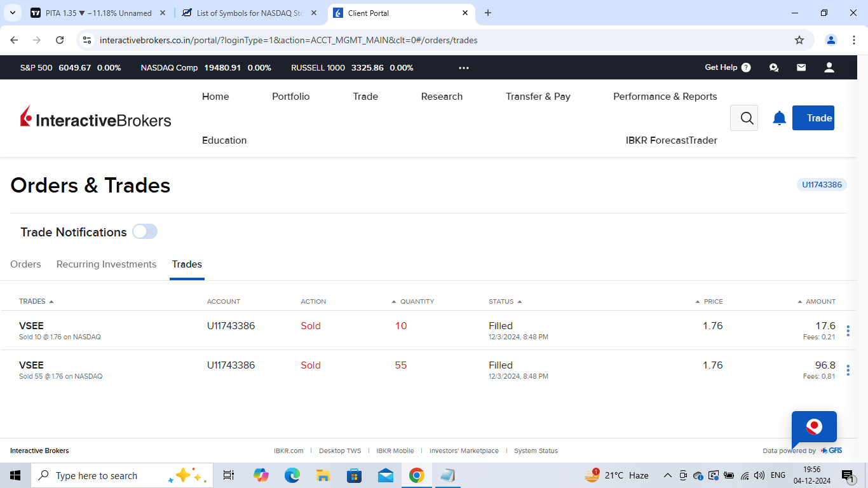868x488 pixels.
Task: Sort trades by PRICE column
Action: pos(709,301)
